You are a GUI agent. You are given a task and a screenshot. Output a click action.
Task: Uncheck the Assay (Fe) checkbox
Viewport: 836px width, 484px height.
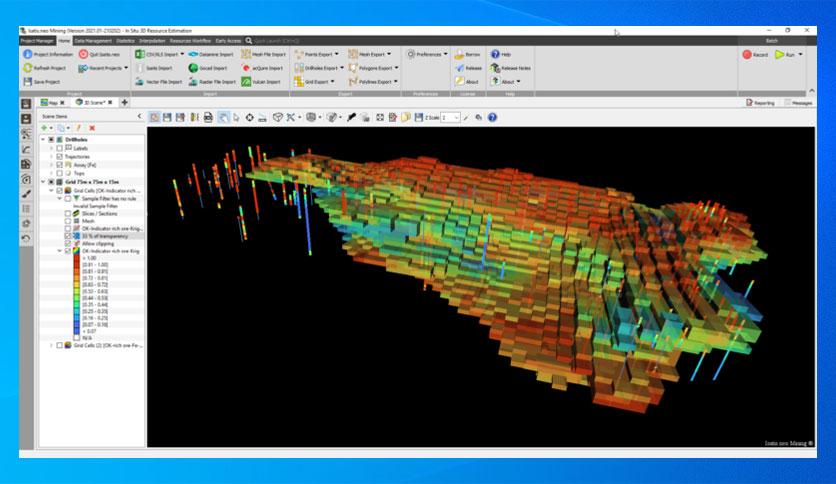click(59, 165)
